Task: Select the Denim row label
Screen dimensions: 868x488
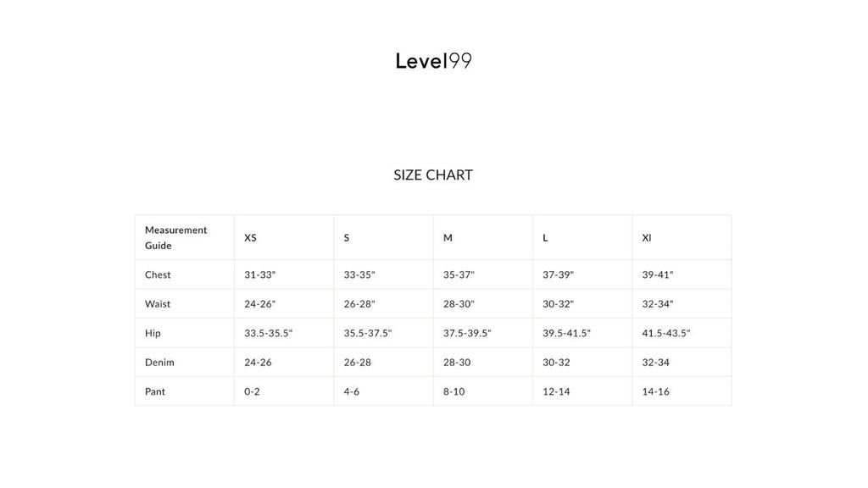Action: (159, 363)
